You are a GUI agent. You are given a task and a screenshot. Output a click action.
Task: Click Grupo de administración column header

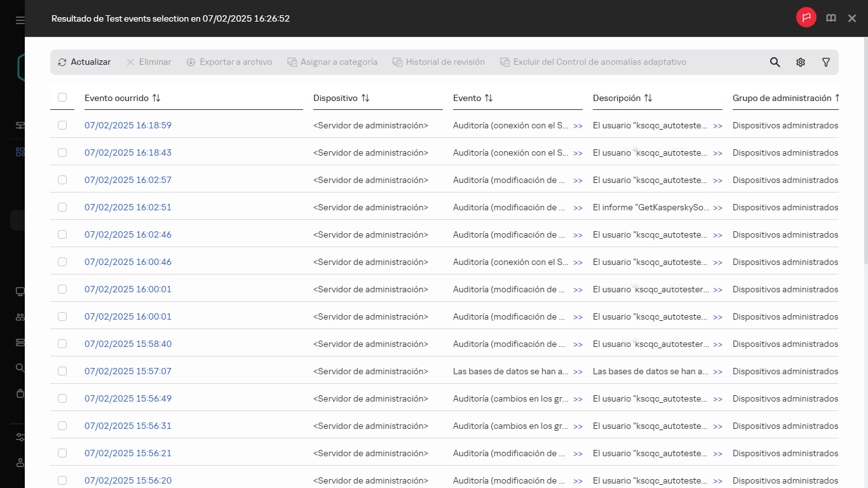[x=782, y=98]
